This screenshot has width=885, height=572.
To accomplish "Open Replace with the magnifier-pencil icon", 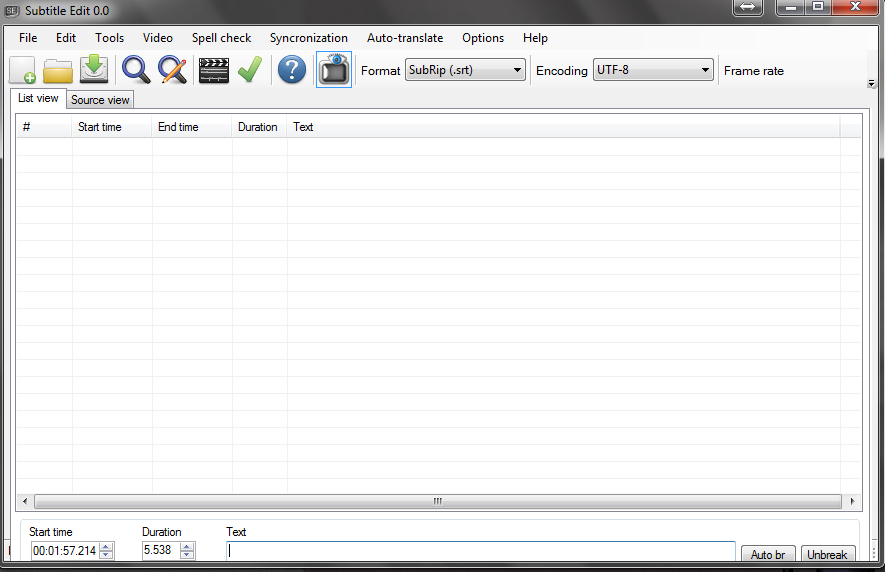I will [172, 70].
